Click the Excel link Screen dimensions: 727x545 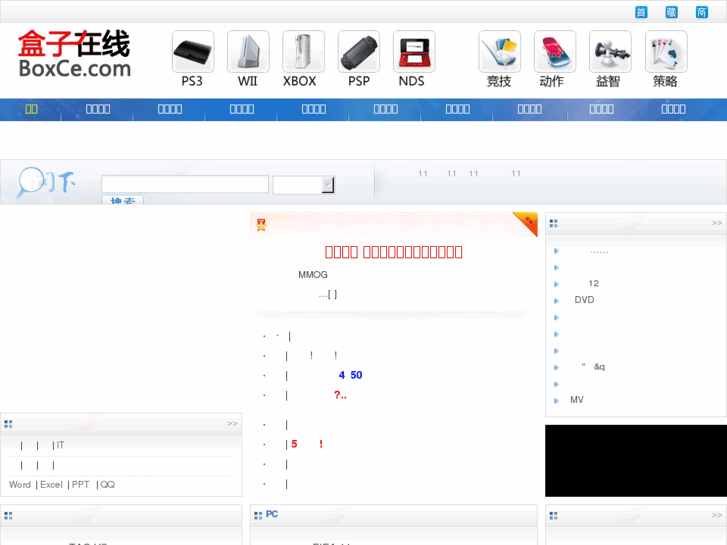point(51,485)
